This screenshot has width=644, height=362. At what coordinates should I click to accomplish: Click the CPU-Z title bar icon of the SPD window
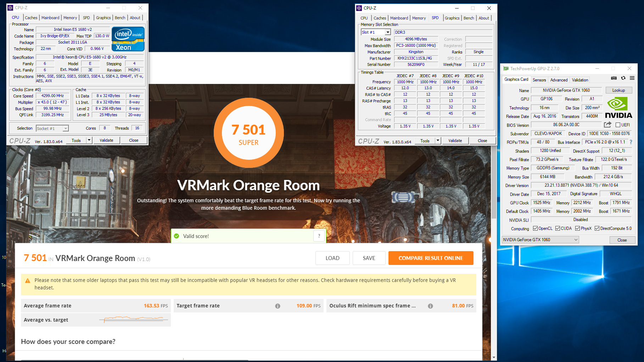click(359, 8)
